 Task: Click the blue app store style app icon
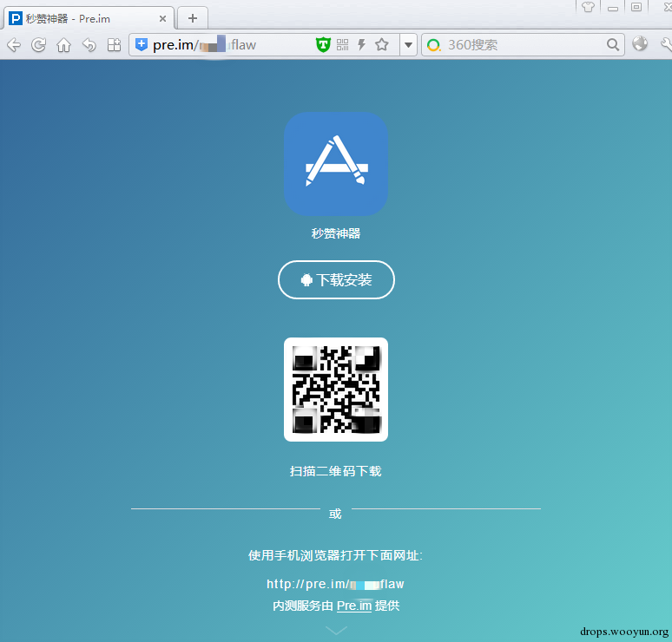(x=336, y=164)
